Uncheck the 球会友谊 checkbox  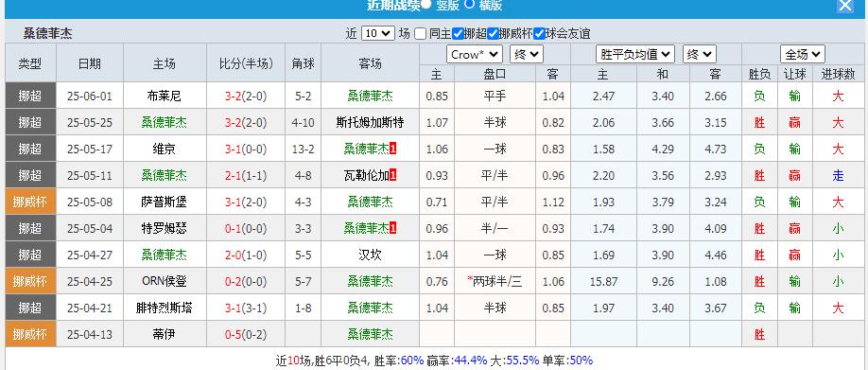tap(539, 33)
